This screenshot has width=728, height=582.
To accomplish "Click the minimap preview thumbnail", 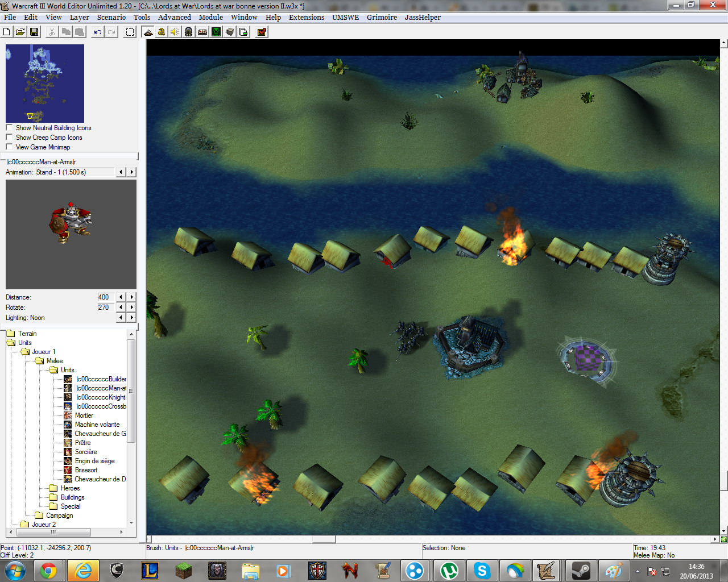I will [x=45, y=83].
